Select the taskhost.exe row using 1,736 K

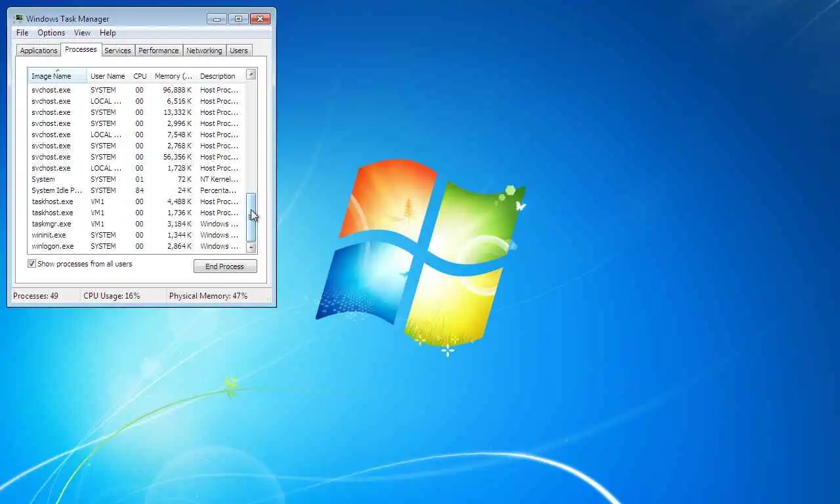pos(136,213)
